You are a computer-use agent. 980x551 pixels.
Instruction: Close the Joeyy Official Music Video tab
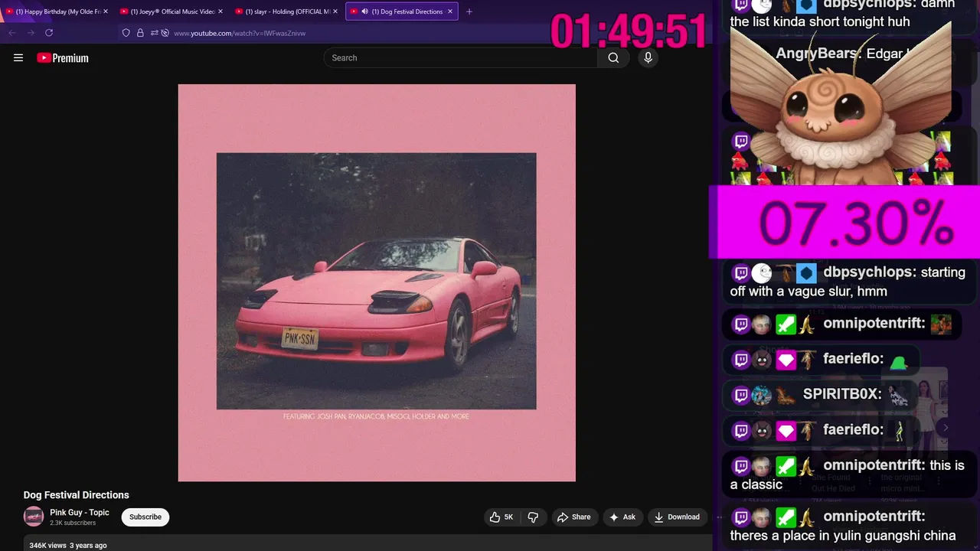pos(220,11)
